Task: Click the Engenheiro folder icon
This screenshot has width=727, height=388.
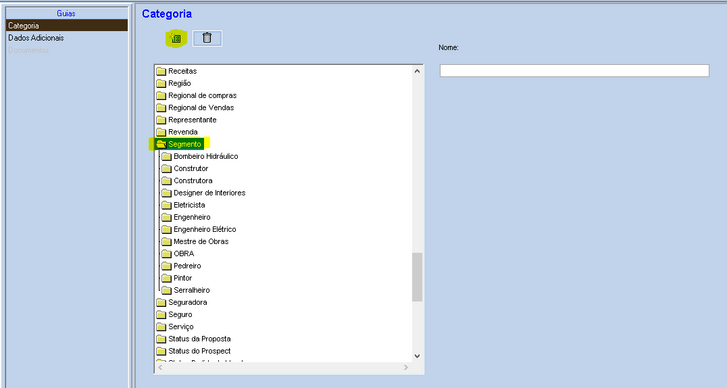Action: click(166, 217)
